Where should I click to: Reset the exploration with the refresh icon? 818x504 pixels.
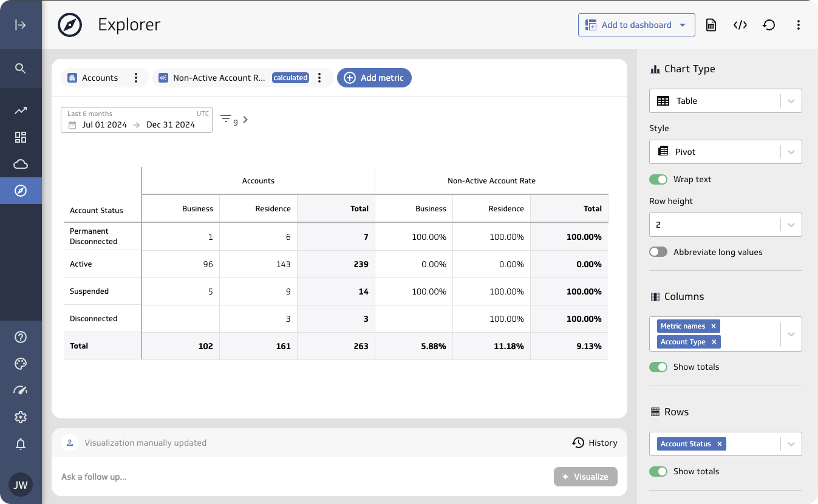click(x=769, y=25)
